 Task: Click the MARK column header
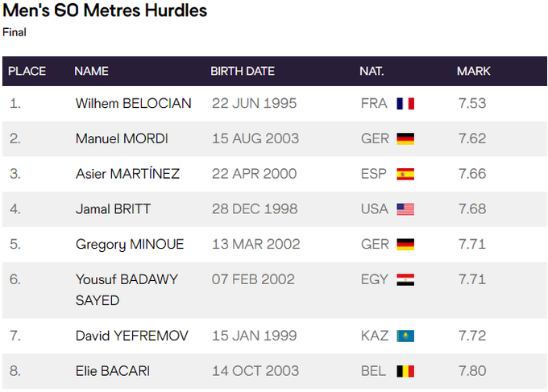coord(473,71)
